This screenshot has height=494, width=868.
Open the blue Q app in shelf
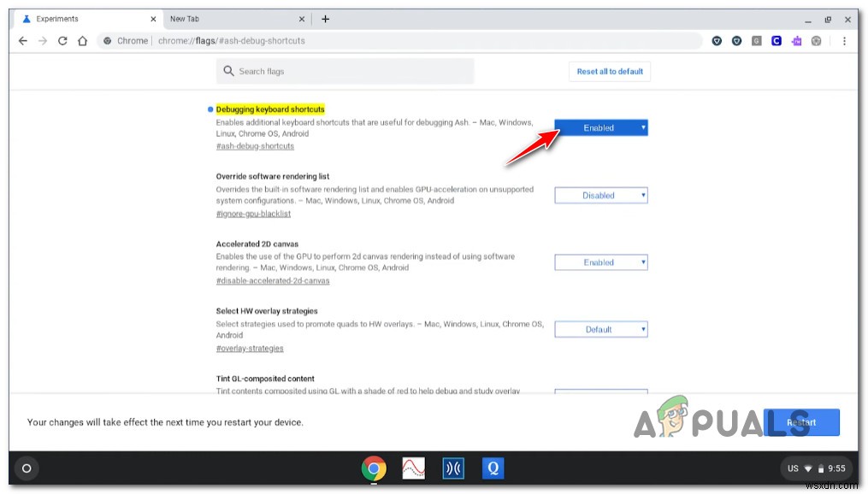[x=493, y=468]
